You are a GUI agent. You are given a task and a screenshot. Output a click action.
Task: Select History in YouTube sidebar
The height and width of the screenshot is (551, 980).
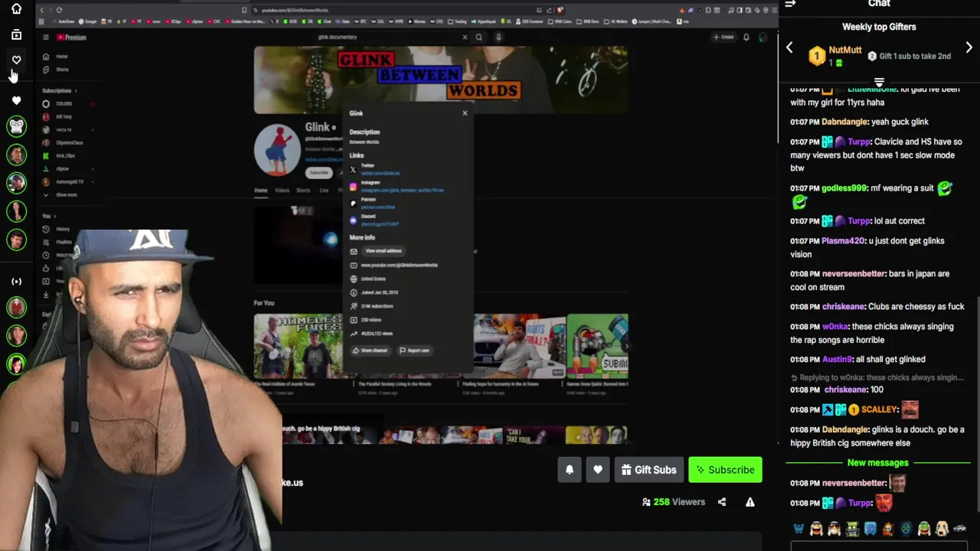point(57,229)
